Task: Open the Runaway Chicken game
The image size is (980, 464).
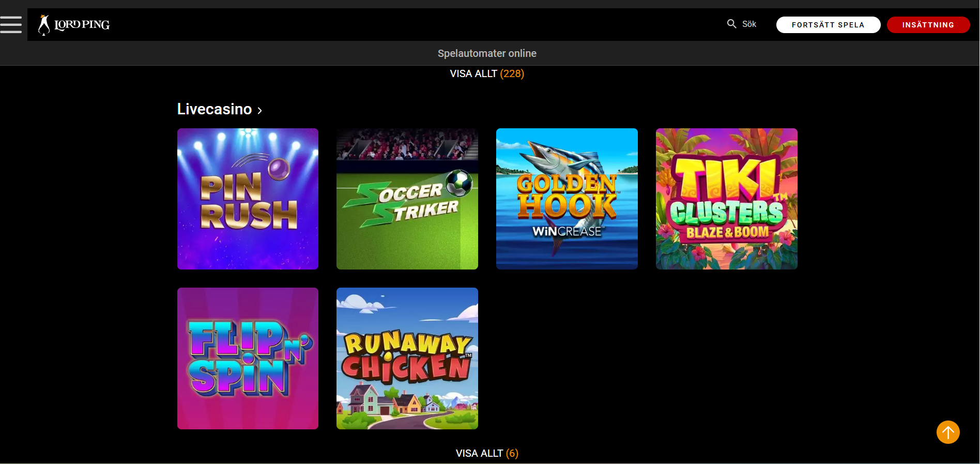Action: [407, 358]
